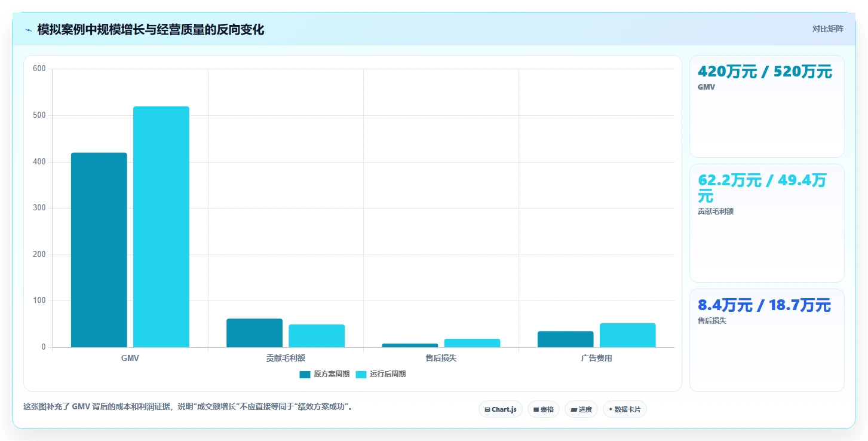
Task: Toggle the 运行后周期 legend swatch
Action: click(361, 375)
